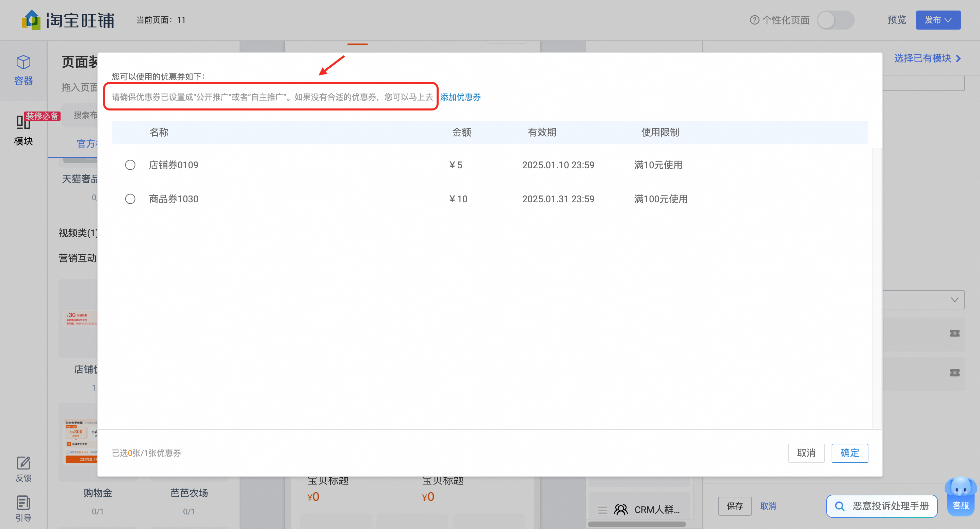The height and width of the screenshot is (529, 980).
Task: Click the 营销互动 category
Action: tap(78, 258)
